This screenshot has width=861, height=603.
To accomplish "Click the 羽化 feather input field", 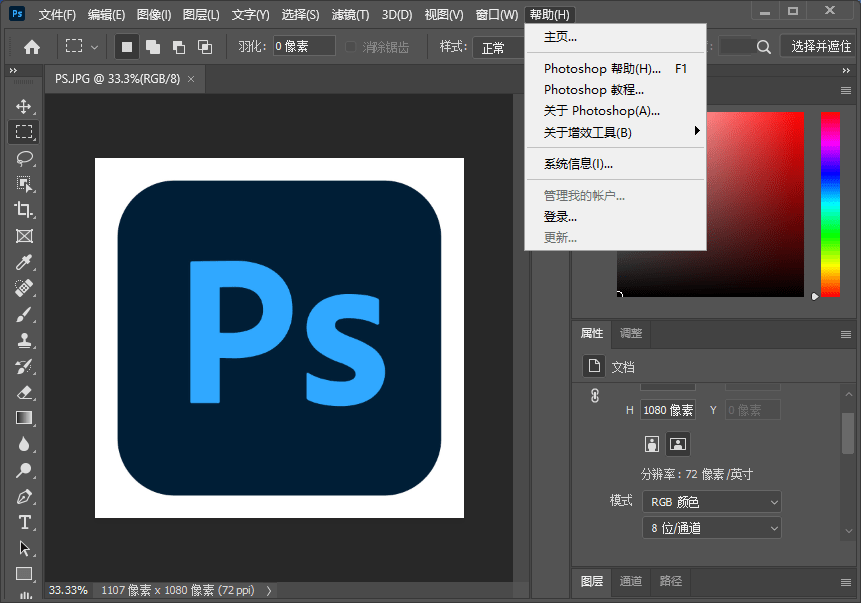I will (304, 46).
